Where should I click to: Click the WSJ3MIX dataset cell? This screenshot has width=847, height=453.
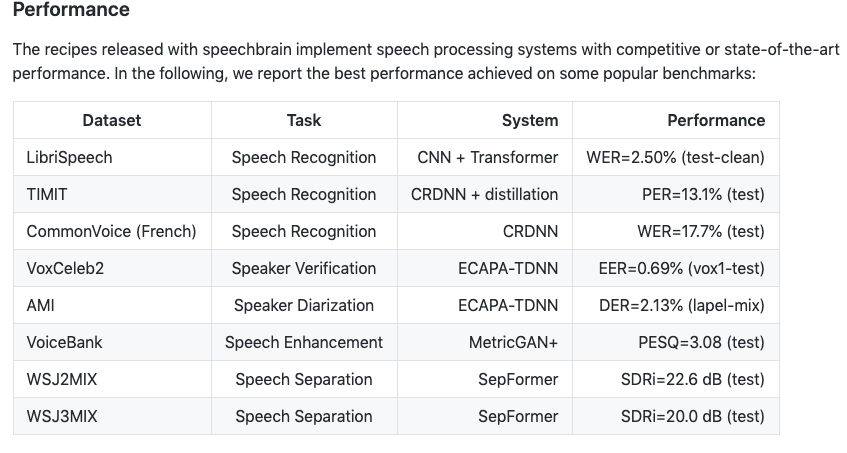tap(60, 416)
